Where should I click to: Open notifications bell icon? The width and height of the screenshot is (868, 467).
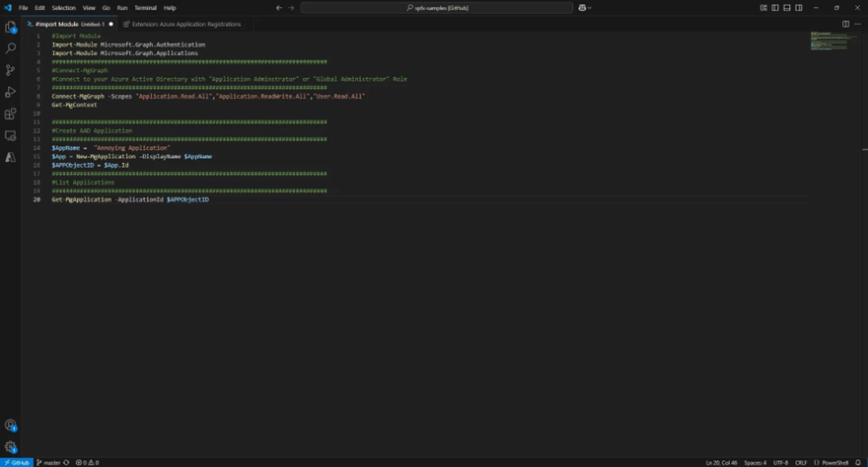click(858, 463)
